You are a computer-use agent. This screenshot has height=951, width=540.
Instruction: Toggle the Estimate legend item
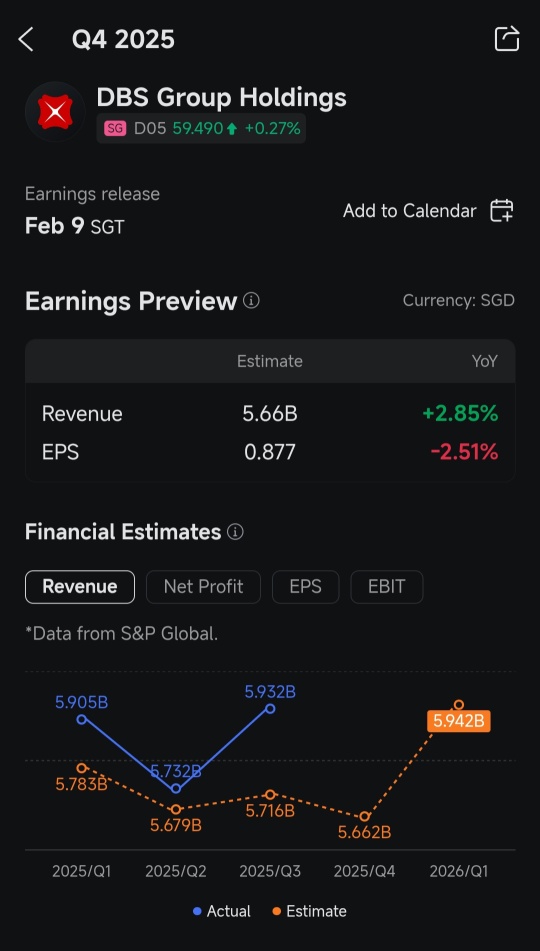(x=309, y=911)
